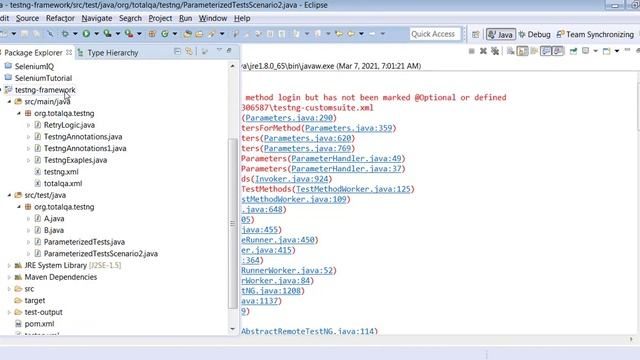Click the New Java Class icon
Viewport: 640px width, 360px height.
click(164, 34)
